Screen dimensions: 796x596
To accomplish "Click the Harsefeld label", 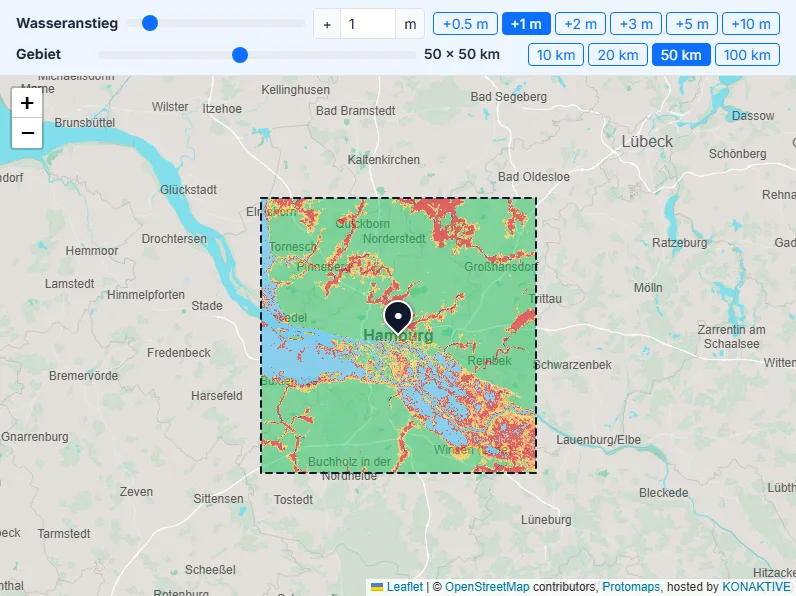I will pyautogui.click(x=217, y=395).
